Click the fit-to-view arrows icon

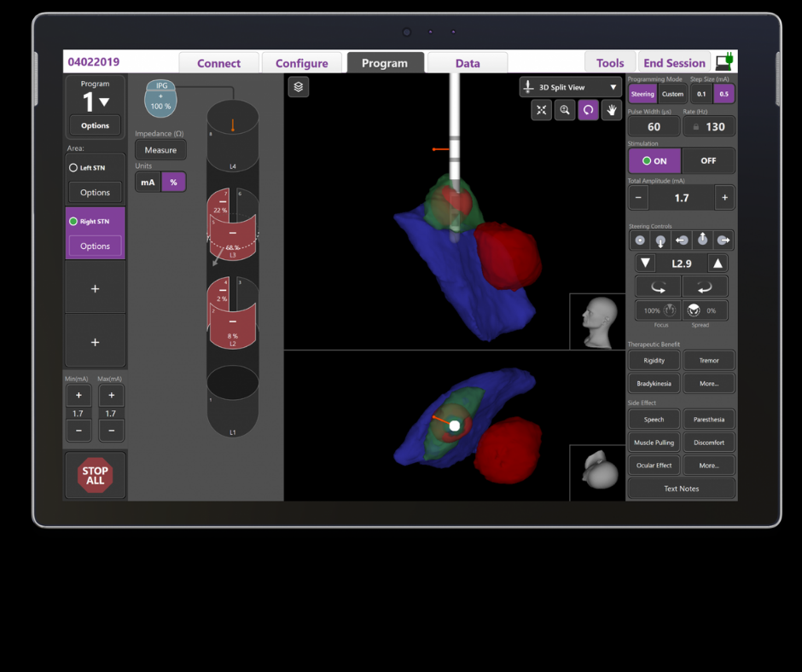pos(542,110)
